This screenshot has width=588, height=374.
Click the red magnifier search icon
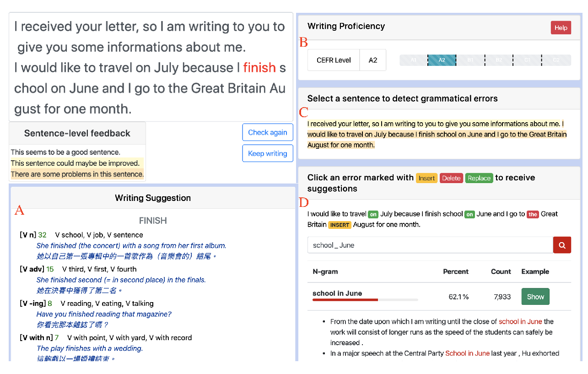[x=562, y=245]
